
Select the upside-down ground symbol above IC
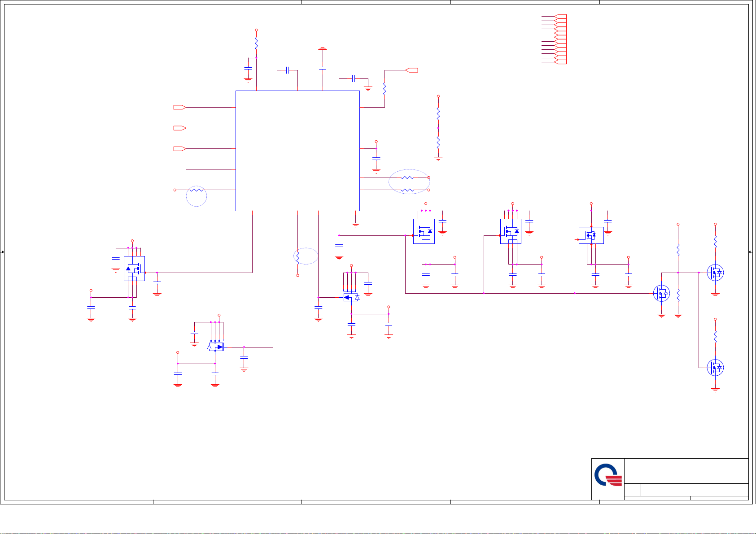coord(323,48)
